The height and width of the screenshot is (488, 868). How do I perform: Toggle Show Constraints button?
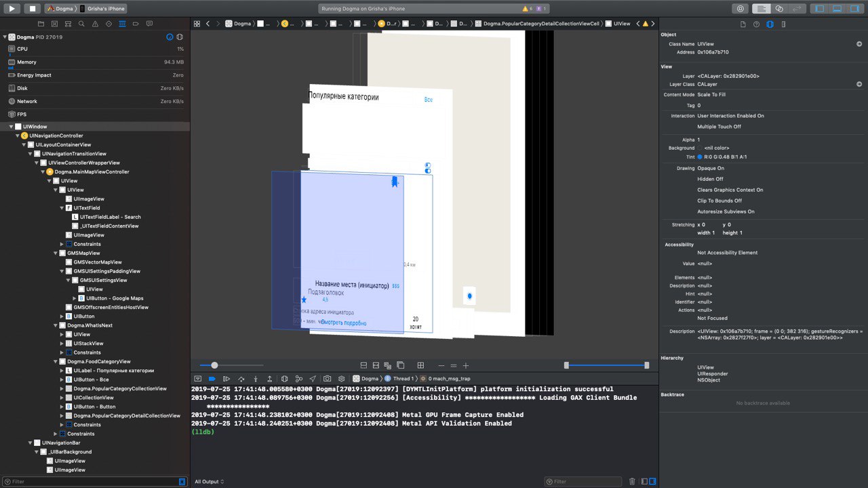[376, 365]
